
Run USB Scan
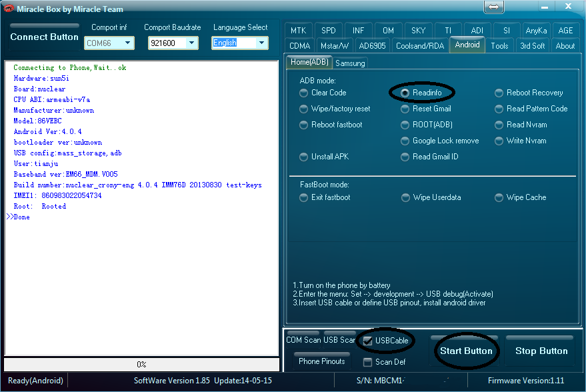[x=339, y=340]
